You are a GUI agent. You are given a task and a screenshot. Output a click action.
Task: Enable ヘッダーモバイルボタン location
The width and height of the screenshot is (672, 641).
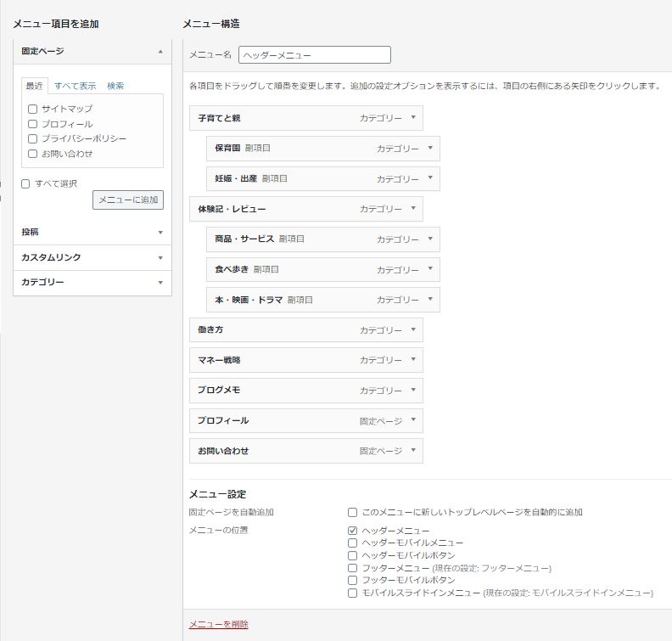[352, 555]
